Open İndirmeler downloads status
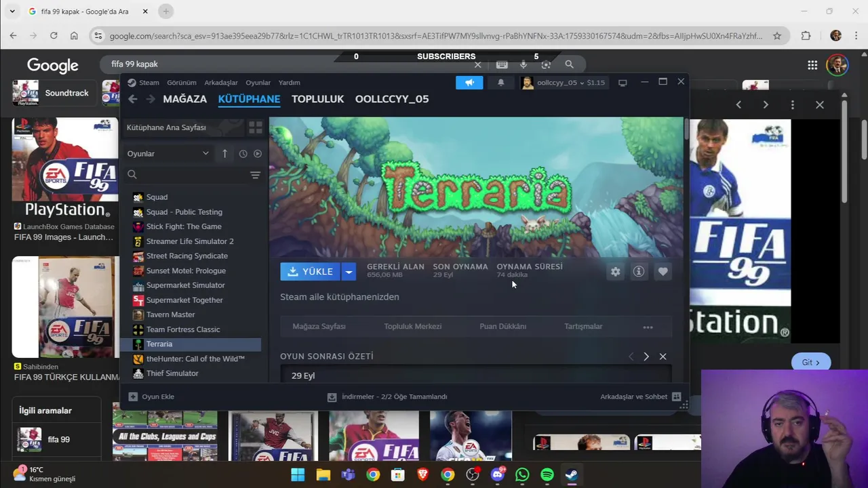The width and height of the screenshot is (868, 488). [x=387, y=396]
